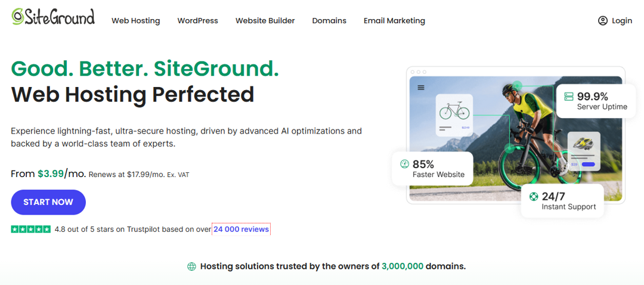Click the '85% Faster Website' badge text
Image resolution: width=644 pixels, height=285 pixels.
point(438,169)
